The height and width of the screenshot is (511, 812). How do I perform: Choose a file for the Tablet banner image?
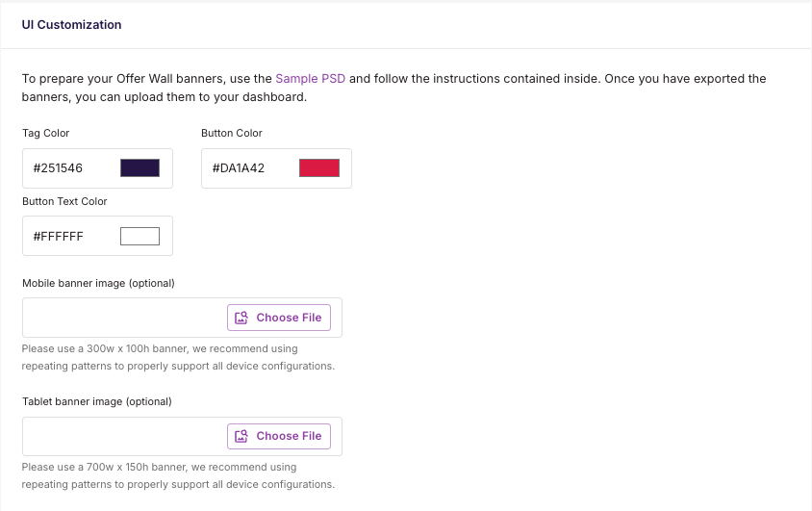click(x=279, y=436)
